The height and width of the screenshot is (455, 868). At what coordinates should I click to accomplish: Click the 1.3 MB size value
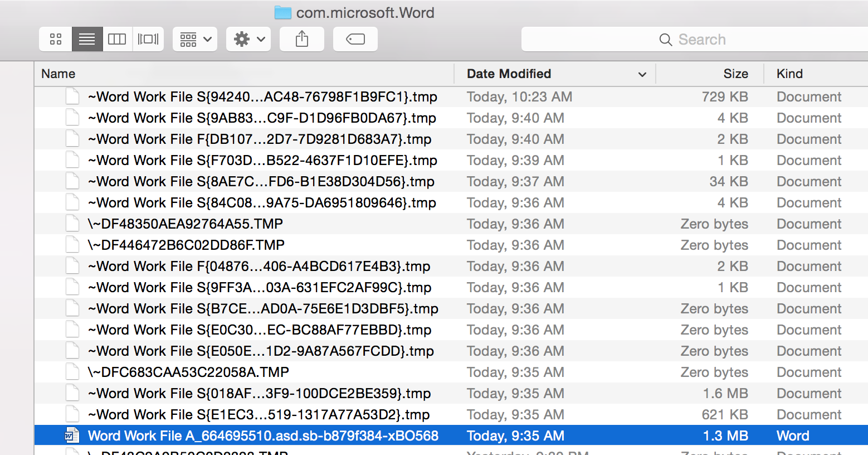(x=725, y=436)
